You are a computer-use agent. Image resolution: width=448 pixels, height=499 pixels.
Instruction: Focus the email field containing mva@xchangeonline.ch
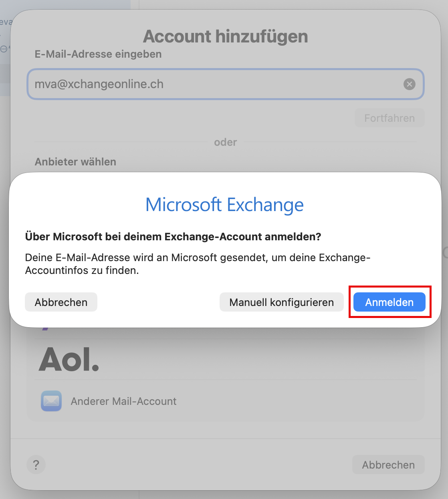pyautogui.click(x=216, y=84)
